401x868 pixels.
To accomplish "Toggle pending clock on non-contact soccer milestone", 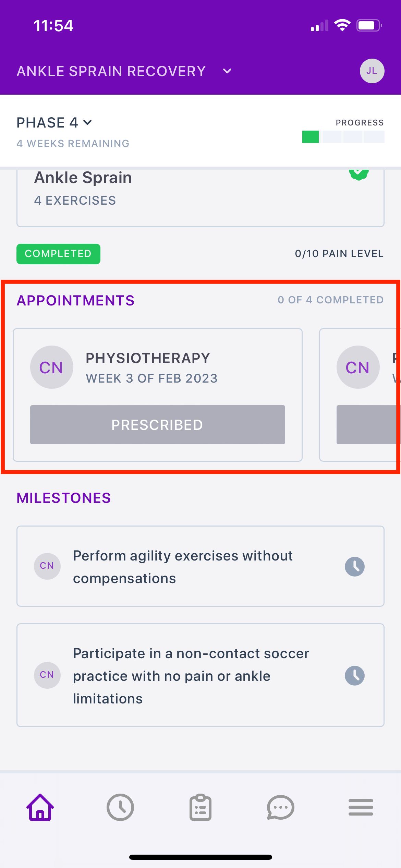I will click(355, 675).
